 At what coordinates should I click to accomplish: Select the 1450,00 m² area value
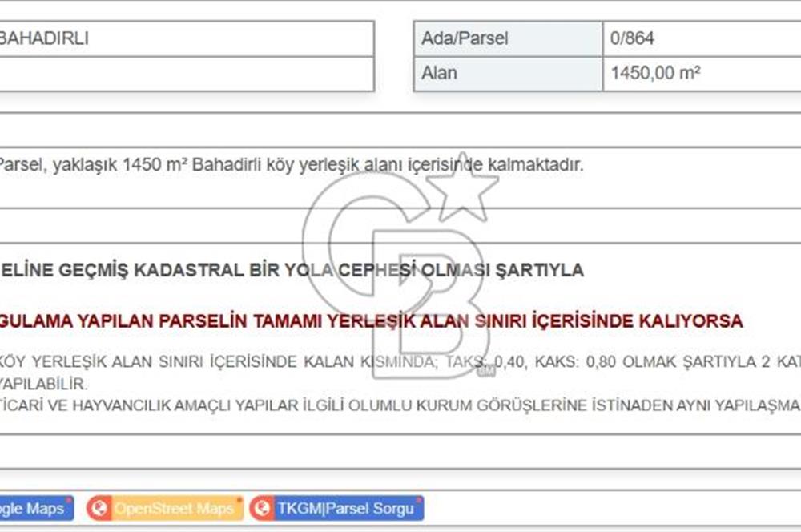pos(655,73)
